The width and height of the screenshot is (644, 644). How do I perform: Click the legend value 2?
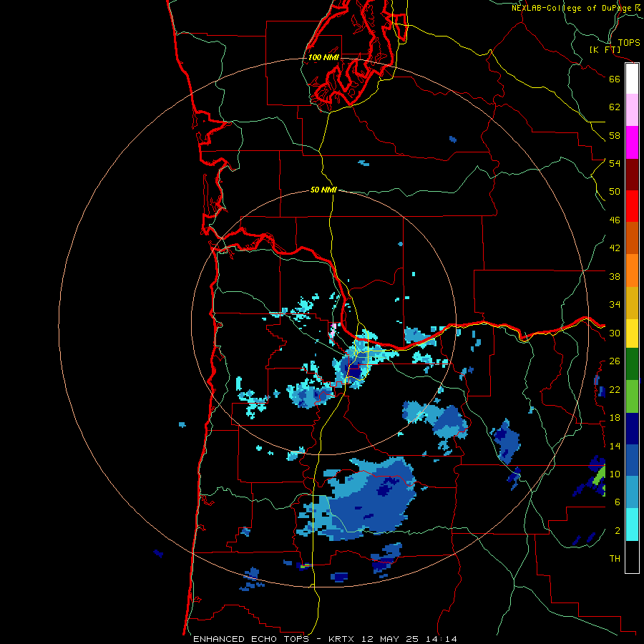point(618,531)
